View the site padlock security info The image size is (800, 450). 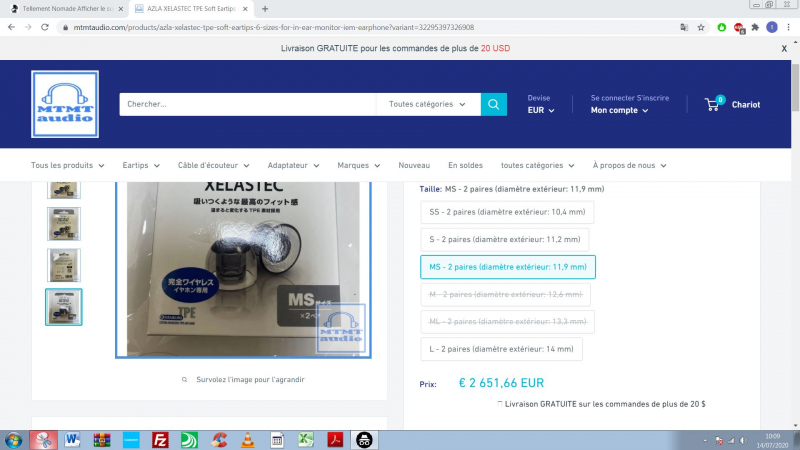click(x=65, y=27)
